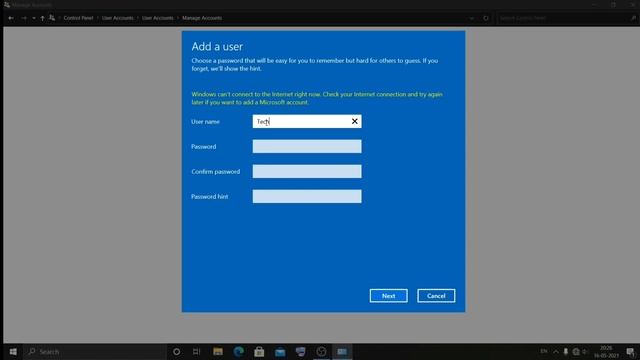This screenshot has height=360, width=640.
Task: Go forward in Control Panel window
Action: point(24,18)
